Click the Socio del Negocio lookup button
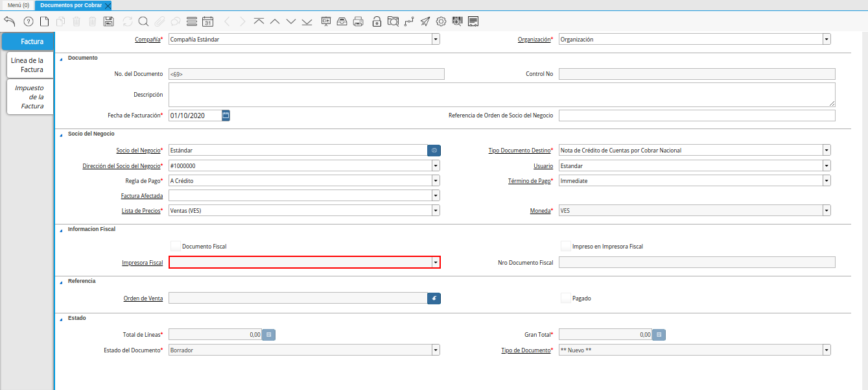 click(434, 150)
